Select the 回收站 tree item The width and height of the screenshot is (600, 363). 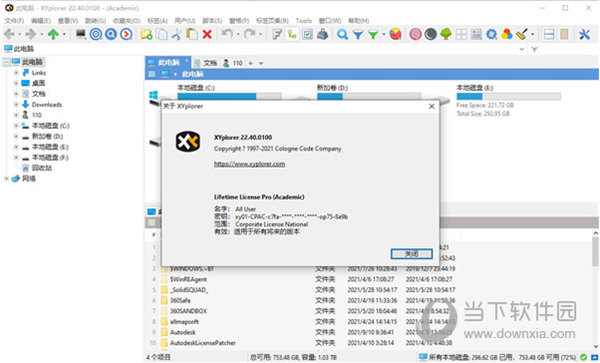coord(42,168)
